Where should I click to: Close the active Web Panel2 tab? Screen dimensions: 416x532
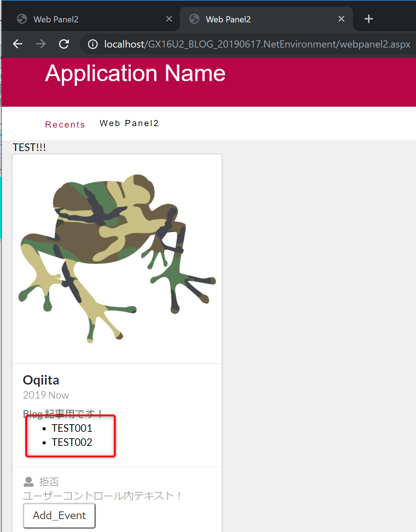[x=341, y=19]
